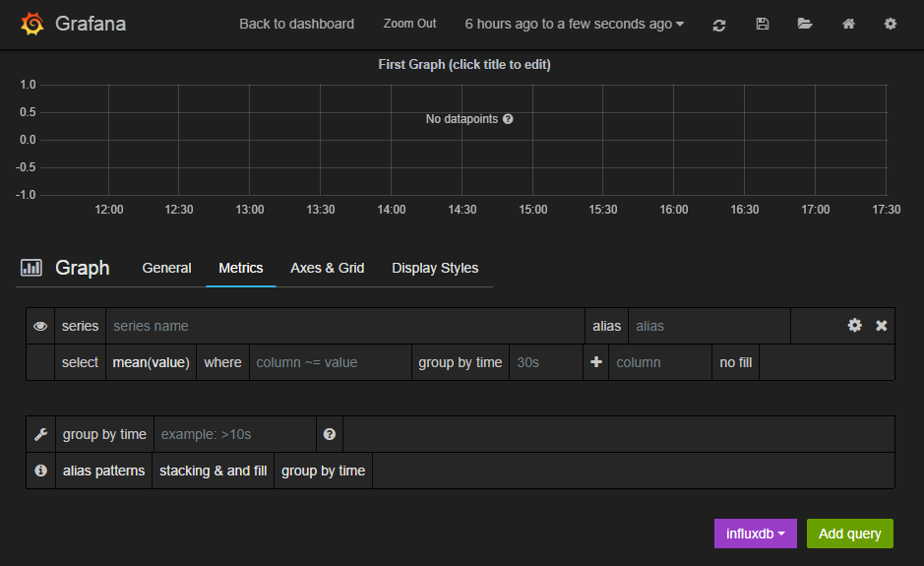Click the 'group by time' label in query row
This screenshot has width=924, height=566.
click(x=461, y=362)
